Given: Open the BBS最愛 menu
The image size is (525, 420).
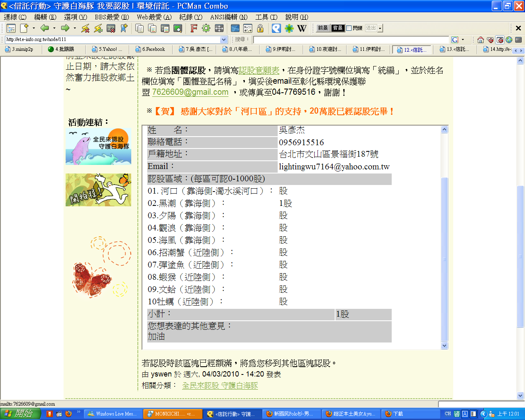Looking at the screenshot, I should (x=112, y=17).
